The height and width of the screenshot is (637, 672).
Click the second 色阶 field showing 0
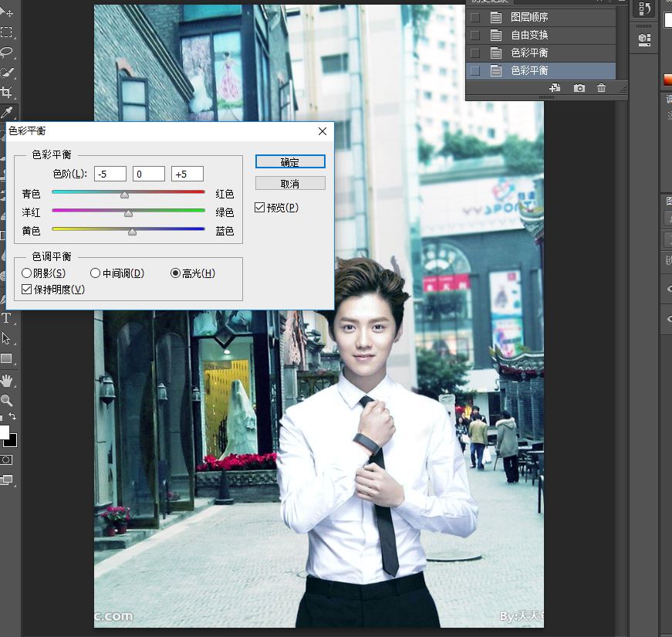149,174
